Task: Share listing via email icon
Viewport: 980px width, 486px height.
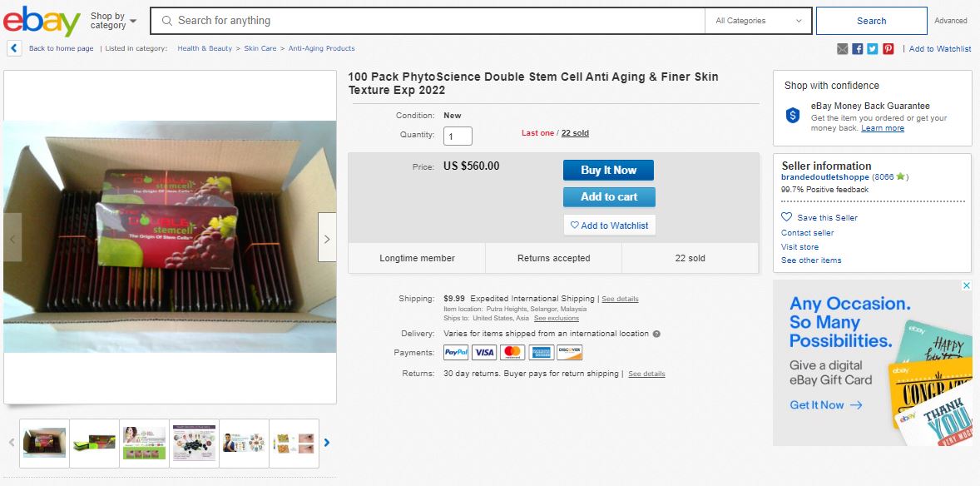Action: [843, 49]
